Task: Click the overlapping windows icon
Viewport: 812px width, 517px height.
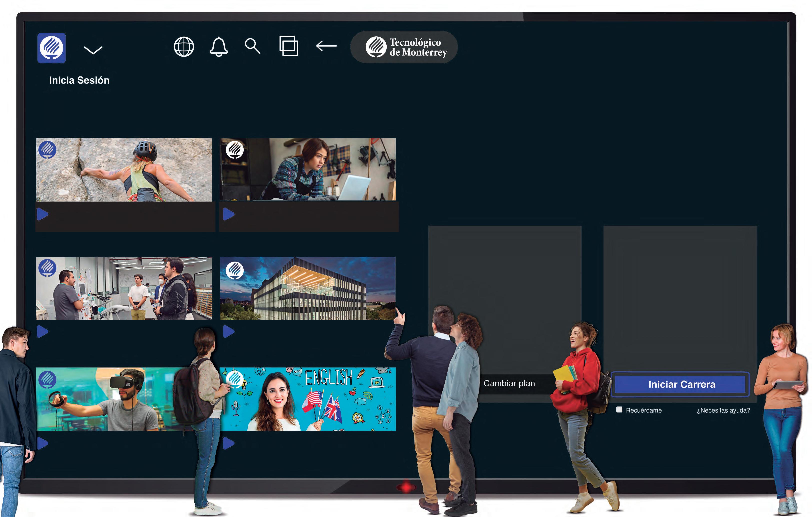Action: click(x=289, y=46)
